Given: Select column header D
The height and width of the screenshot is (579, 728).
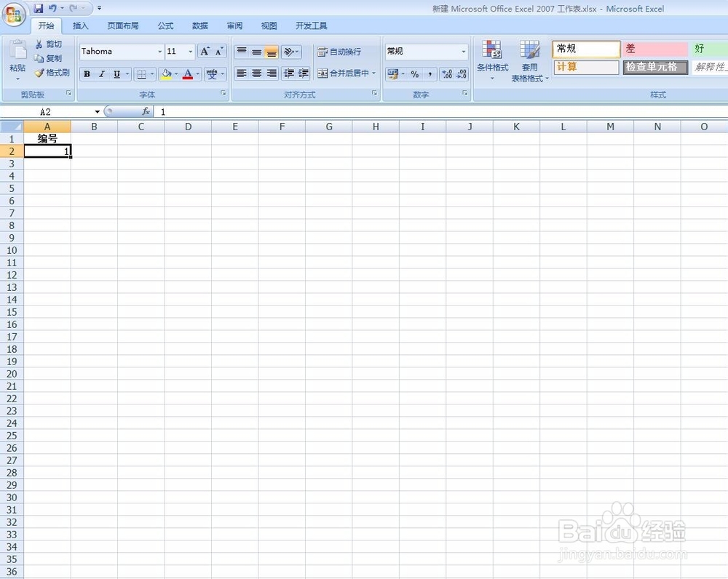Looking at the screenshot, I should tap(188, 127).
